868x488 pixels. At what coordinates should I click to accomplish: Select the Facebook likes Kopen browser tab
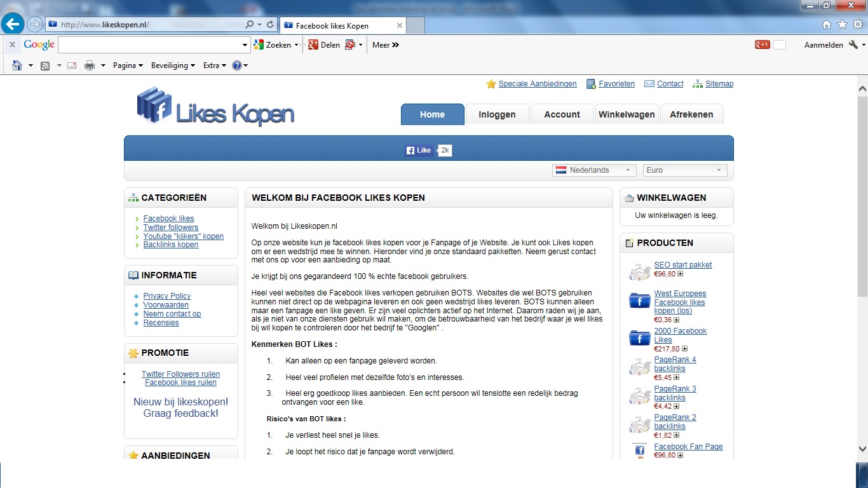point(342,25)
